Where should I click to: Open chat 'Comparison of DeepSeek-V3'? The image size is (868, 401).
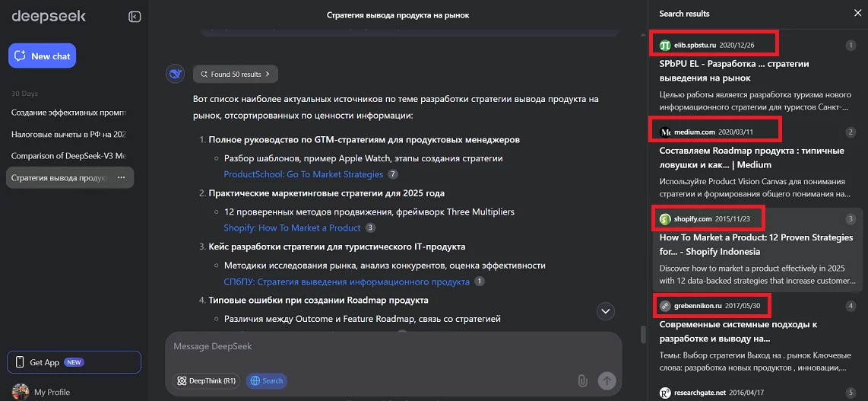pos(69,156)
